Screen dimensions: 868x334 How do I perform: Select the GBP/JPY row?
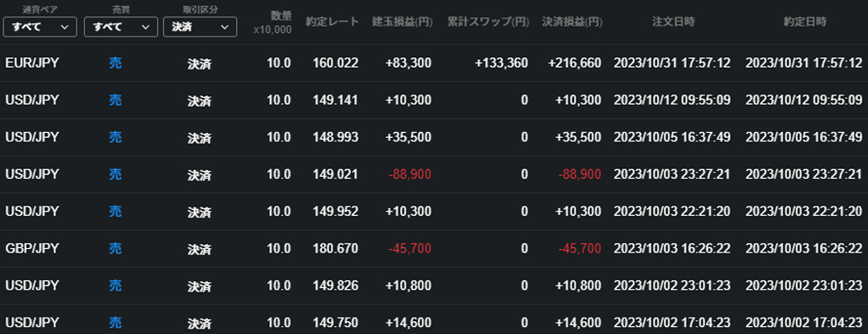pyautogui.click(x=434, y=248)
